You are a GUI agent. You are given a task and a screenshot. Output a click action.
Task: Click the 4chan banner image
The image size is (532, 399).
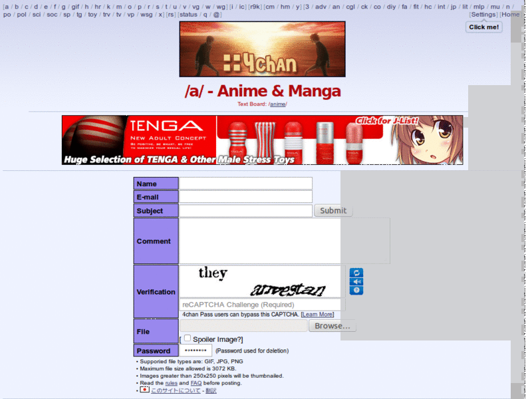tap(262, 49)
